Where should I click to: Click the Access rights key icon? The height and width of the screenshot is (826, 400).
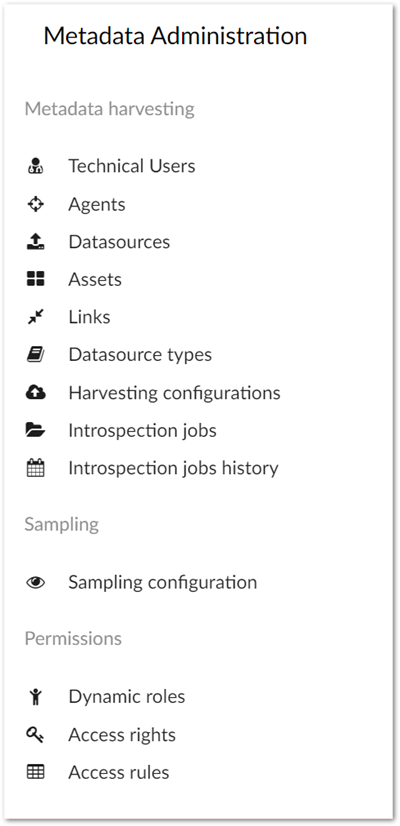click(35, 735)
